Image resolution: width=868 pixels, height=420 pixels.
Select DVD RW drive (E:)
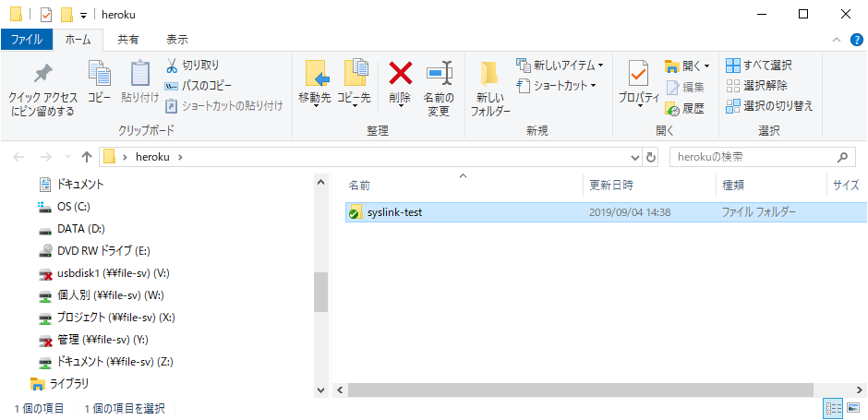click(x=94, y=251)
